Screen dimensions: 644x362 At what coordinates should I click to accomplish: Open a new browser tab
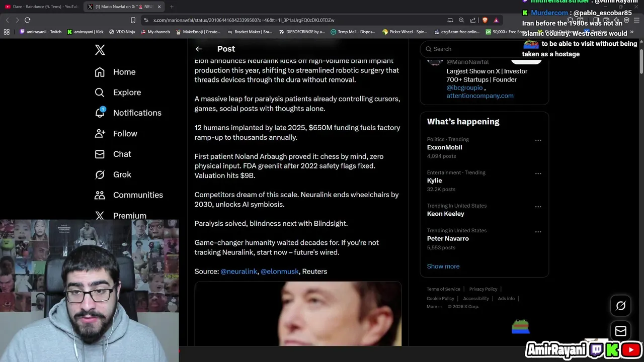click(x=172, y=7)
